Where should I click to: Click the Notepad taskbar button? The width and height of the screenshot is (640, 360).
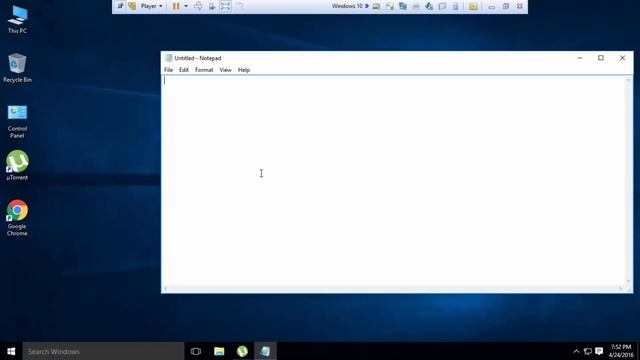click(265, 351)
